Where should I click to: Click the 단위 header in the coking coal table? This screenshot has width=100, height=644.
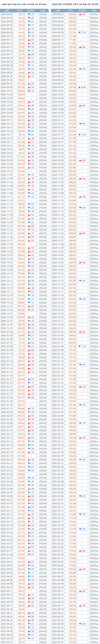[x=94, y=10]
